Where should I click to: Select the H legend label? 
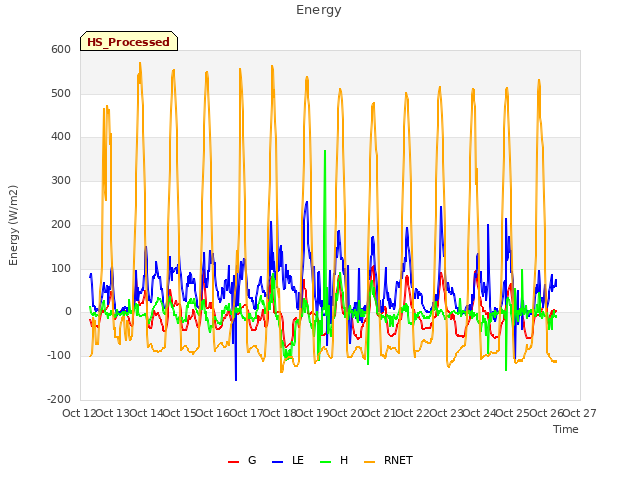344,460
